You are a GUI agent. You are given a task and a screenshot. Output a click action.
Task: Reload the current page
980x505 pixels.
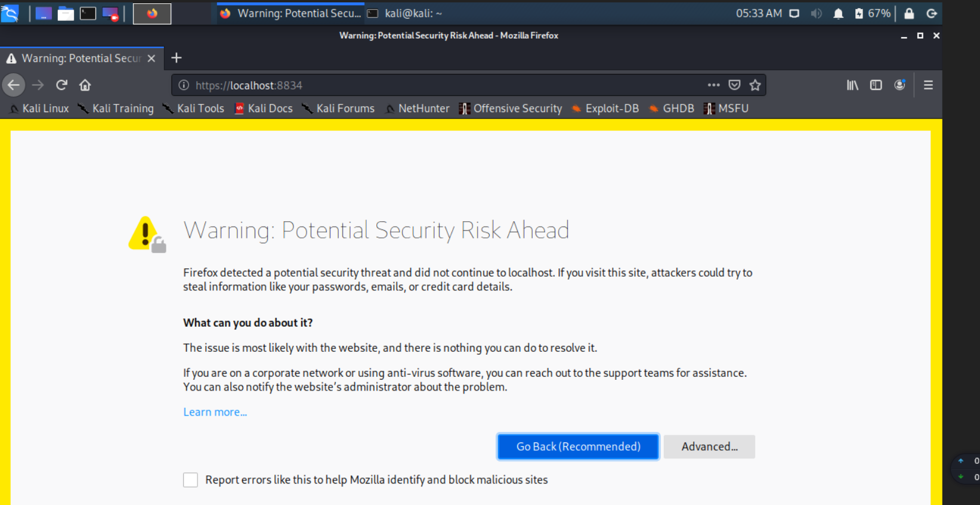click(x=61, y=85)
